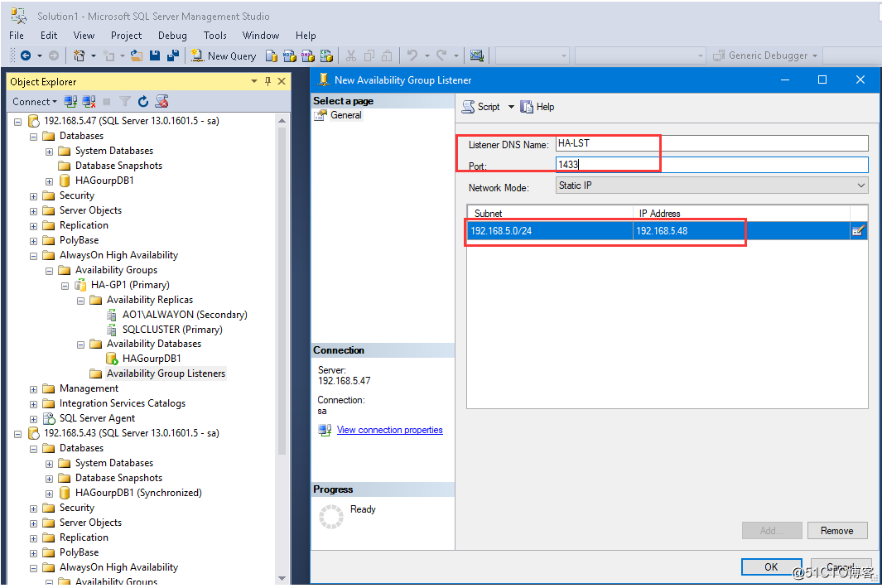Screen dimensions: 882x588
Task: Select the 192.168.5.48 IP address cell
Action: tap(741, 231)
